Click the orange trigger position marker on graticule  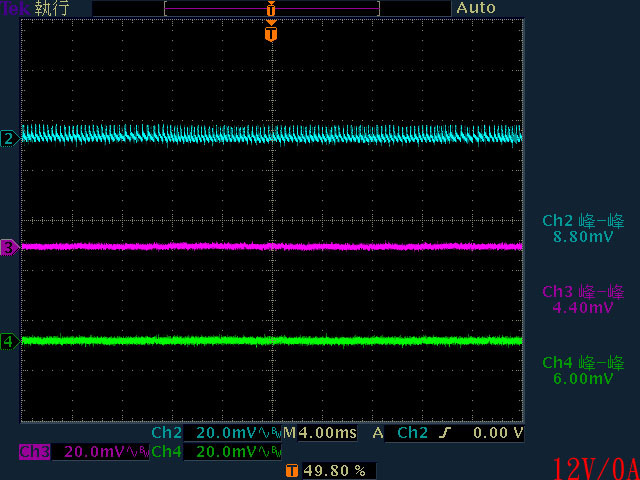click(271, 33)
